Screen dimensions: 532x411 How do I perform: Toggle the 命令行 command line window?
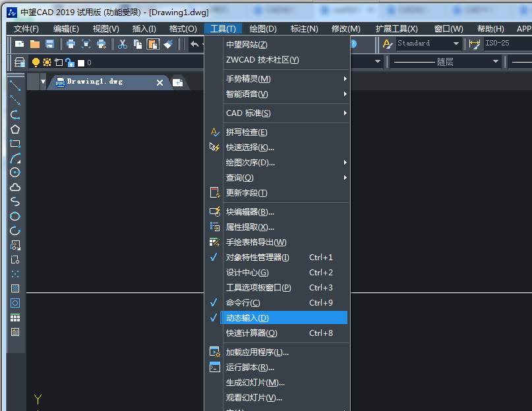[264, 302]
